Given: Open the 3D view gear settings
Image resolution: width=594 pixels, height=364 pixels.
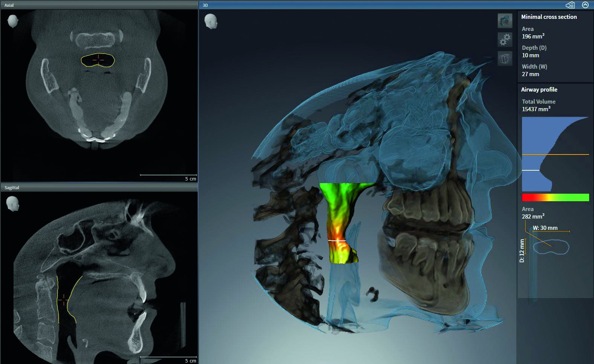Looking at the screenshot, I should coord(505,40).
